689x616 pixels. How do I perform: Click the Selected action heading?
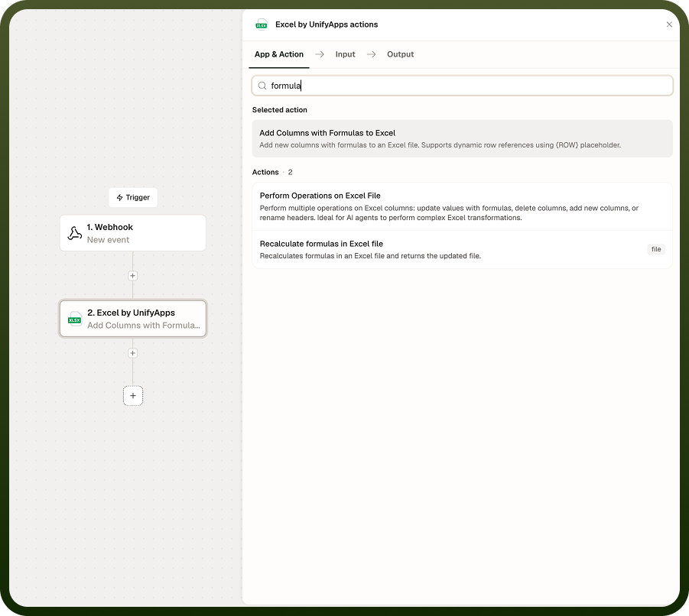(x=279, y=110)
